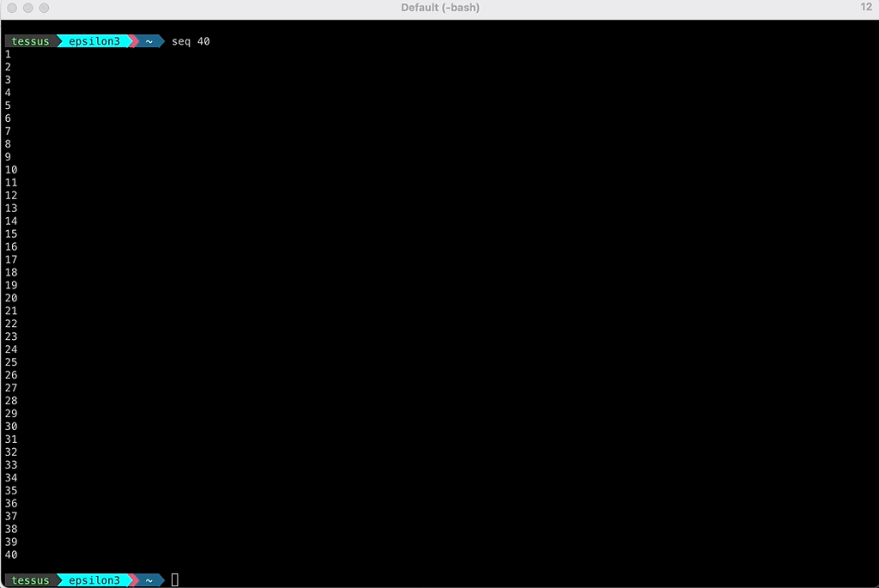Click the output line showing 40
This screenshot has height=588, width=879.
point(10,555)
